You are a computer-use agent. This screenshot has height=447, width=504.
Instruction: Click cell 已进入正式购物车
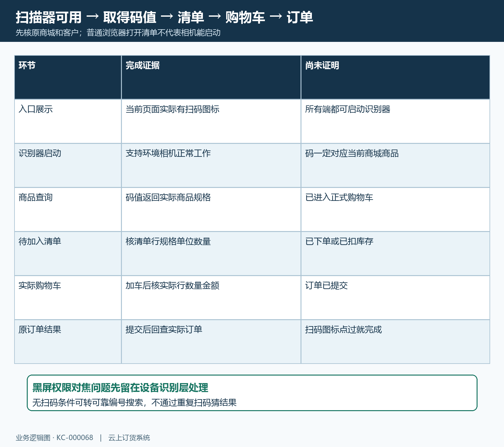click(395, 210)
